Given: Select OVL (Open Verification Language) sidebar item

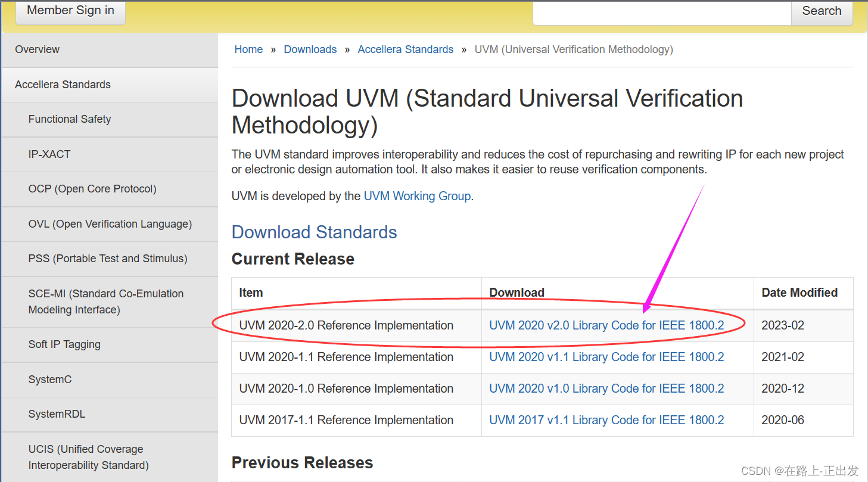Looking at the screenshot, I should pyautogui.click(x=110, y=224).
